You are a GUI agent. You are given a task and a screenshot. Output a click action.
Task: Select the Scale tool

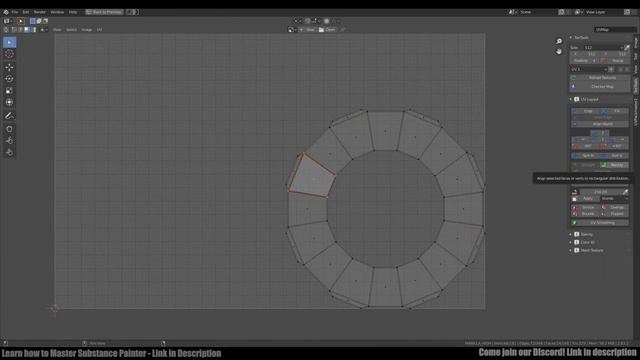pos(9,91)
